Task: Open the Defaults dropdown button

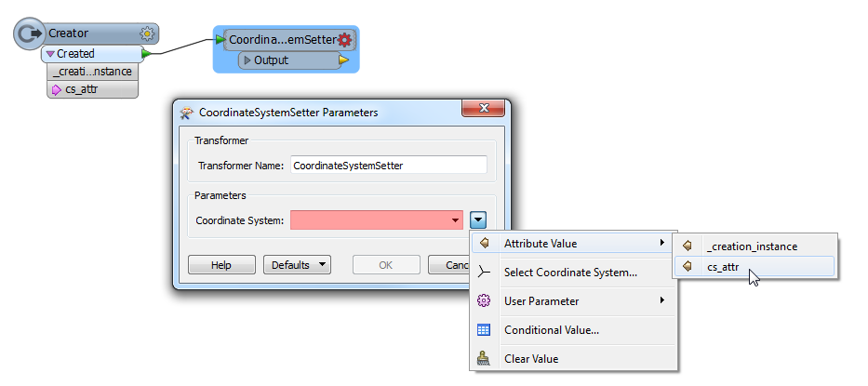Action: pyautogui.click(x=298, y=265)
